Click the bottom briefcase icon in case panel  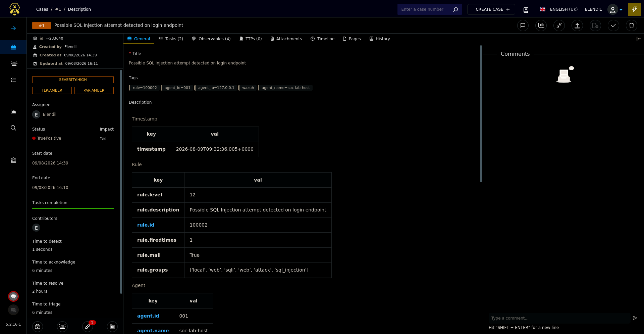pyautogui.click(x=38, y=327)
